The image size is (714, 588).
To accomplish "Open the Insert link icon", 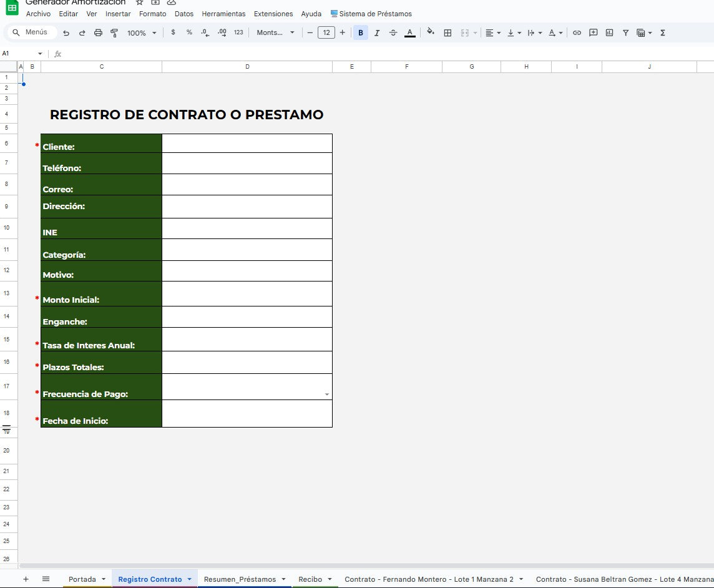I will point(577,32).
